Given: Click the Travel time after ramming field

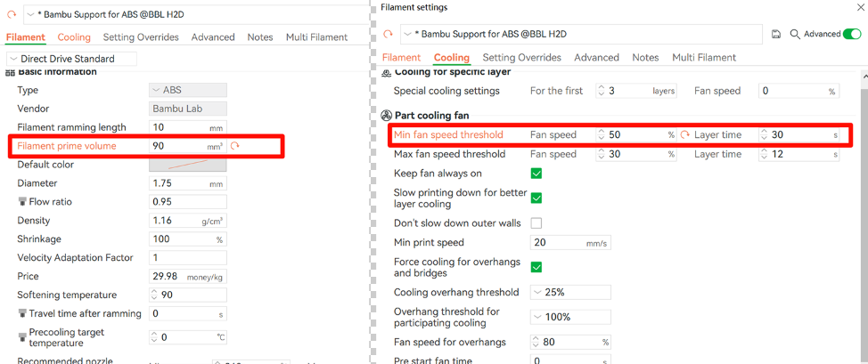Looking at the screenshot, I should [x=188, y=313].
